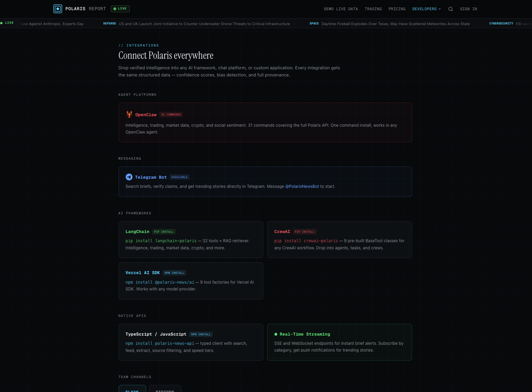Click the @PolarisNewsBot link
Screen dimensions: 532x392
[x=302, y=186]
